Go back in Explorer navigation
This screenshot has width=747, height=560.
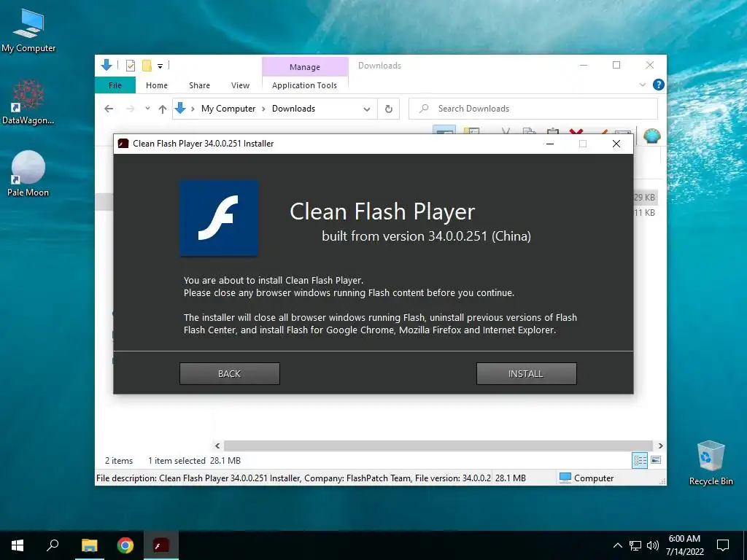pyautogui.click(x=109, y=109)
